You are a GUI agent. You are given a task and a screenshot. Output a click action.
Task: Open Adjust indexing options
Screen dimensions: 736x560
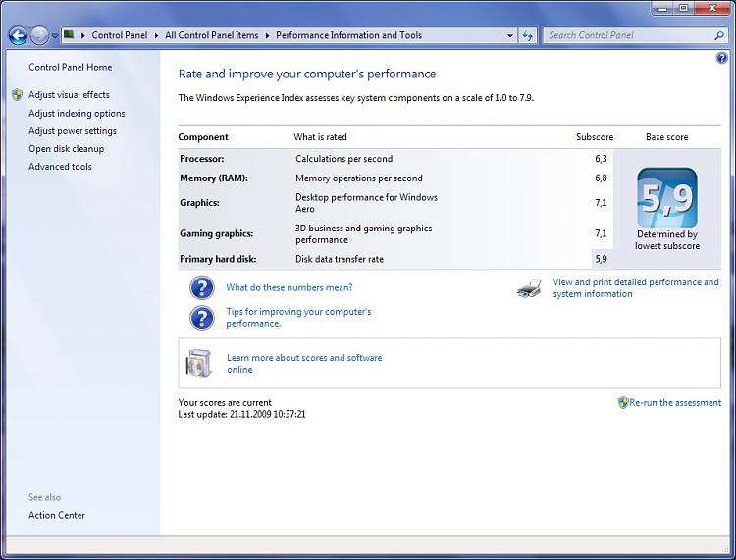[77, 114]
